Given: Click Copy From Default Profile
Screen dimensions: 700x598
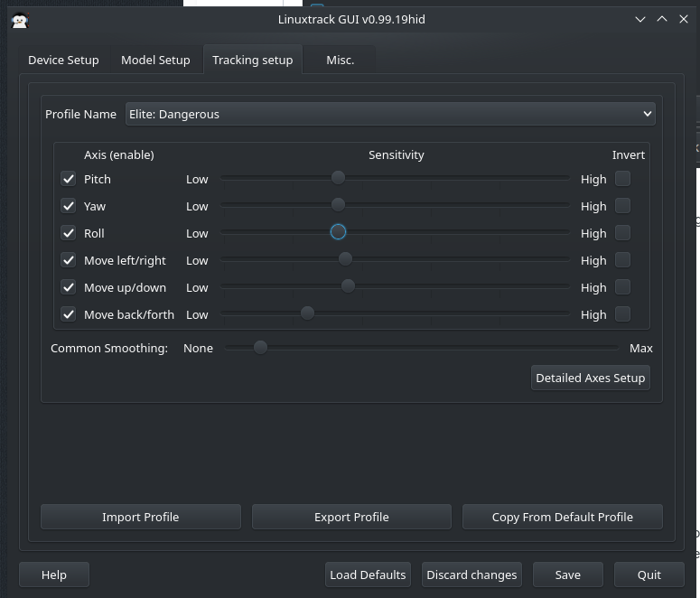Looking at the screenshot, I should tap(562, 517).
